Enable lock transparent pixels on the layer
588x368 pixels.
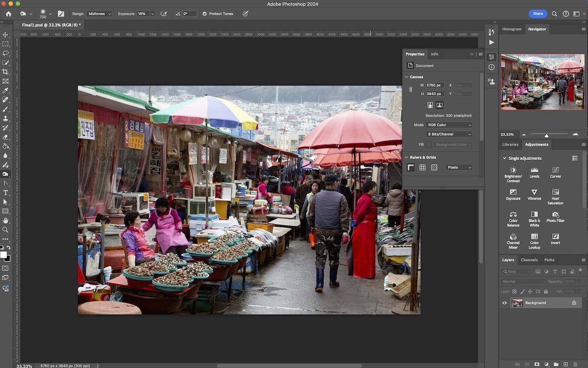[514, 291]
